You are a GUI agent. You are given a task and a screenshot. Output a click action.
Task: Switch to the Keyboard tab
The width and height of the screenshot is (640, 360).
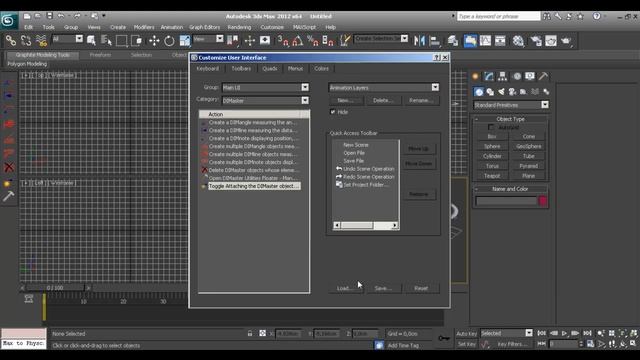pyautogui.click(x=207, y=69)
